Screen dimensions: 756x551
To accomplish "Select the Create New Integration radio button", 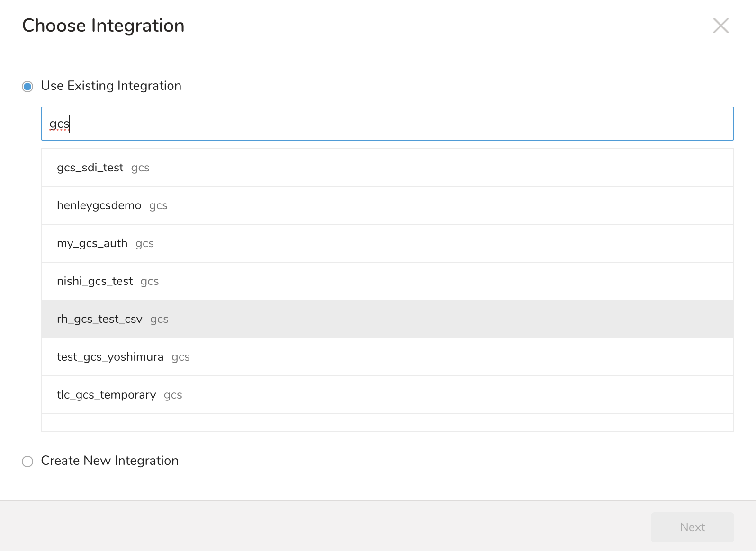I will click(x=27, y=461).
